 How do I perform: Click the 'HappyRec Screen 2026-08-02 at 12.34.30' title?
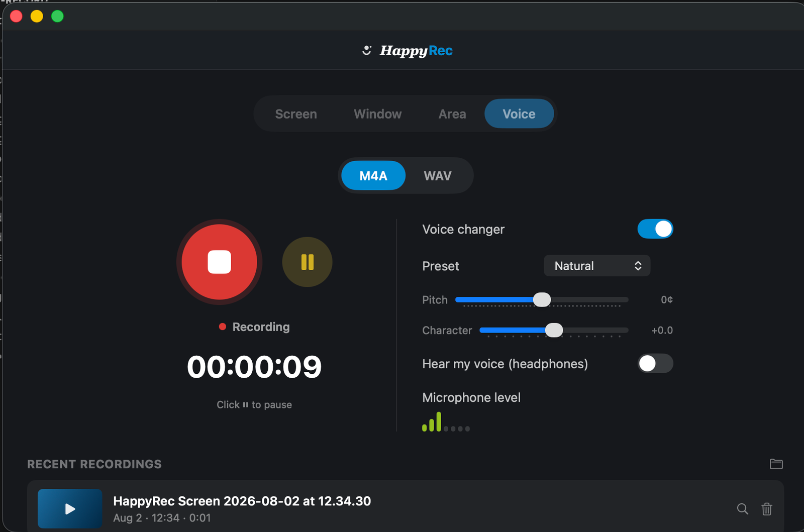242,501
